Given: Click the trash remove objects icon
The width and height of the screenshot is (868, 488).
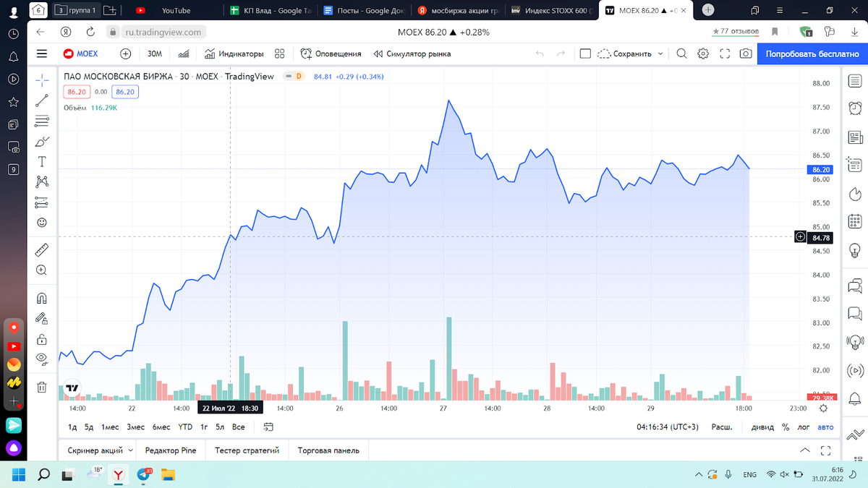Looking at the screenshot, I should (x=42, y=387).
